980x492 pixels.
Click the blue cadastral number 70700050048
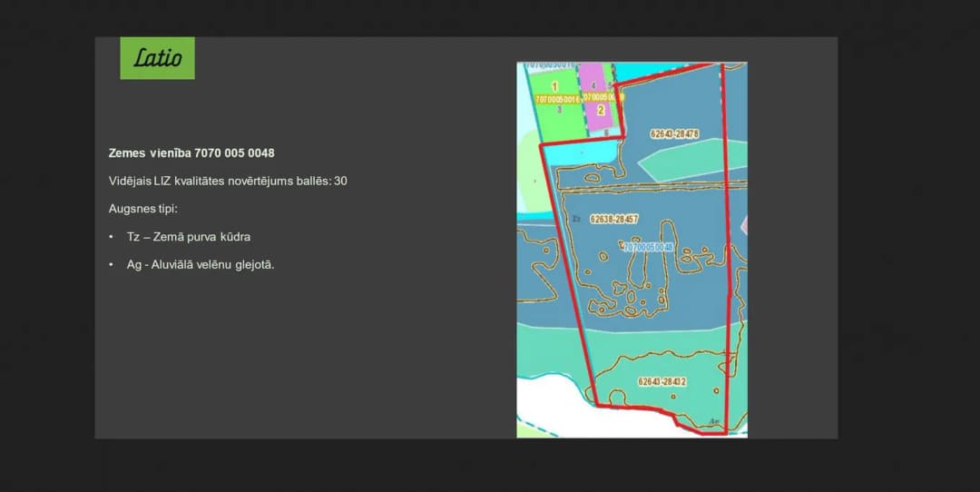(649, 248)
